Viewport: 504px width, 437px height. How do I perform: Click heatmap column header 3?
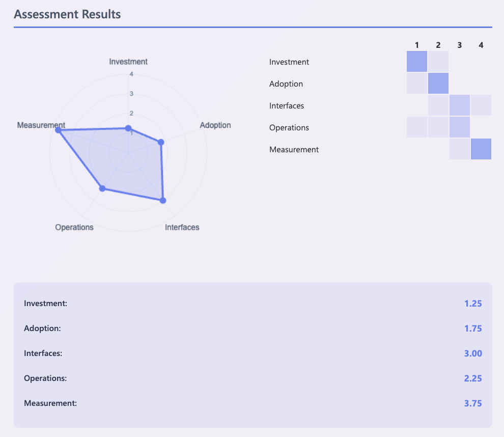(460, 45)
